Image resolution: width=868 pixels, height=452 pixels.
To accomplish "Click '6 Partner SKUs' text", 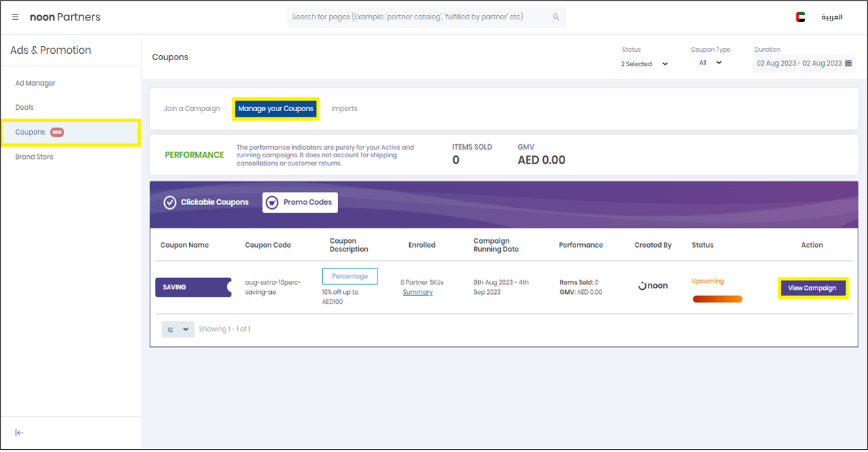I will tap(422, 282).
